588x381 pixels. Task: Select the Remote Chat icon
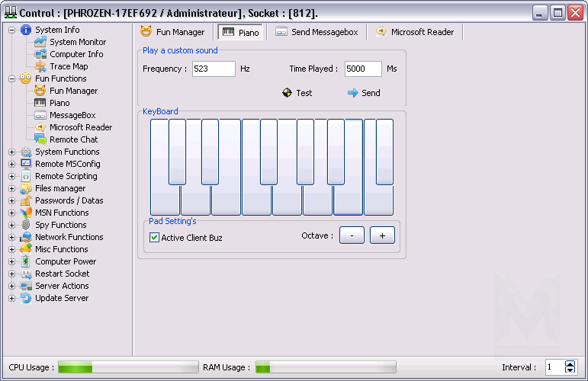[x=40, y=139]
